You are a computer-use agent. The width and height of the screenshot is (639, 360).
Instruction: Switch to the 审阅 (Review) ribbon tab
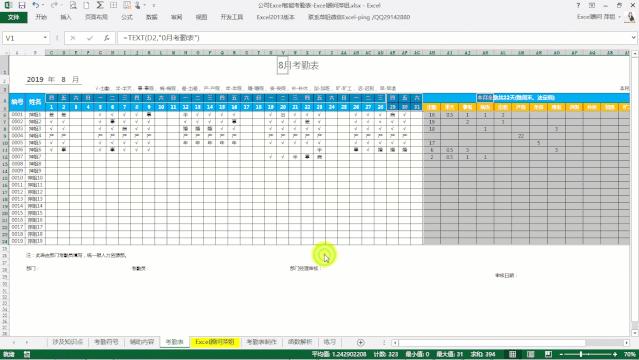(x=176, y=17)
